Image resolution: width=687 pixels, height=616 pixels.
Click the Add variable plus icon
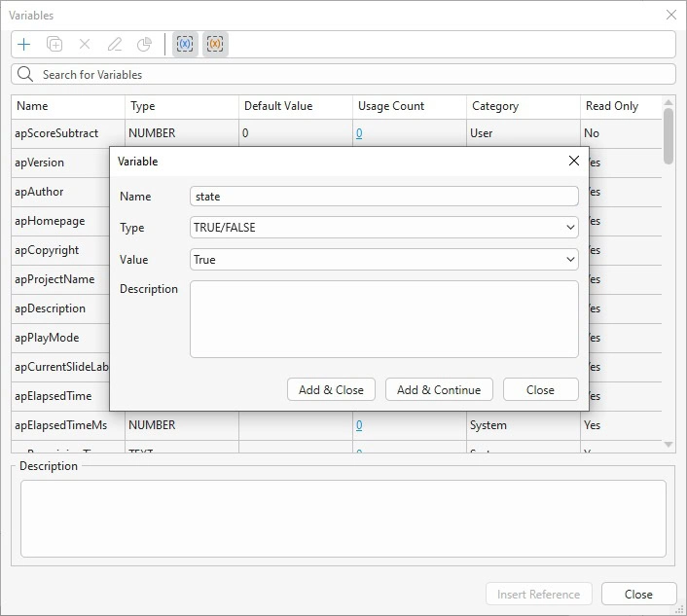[24, 45]
